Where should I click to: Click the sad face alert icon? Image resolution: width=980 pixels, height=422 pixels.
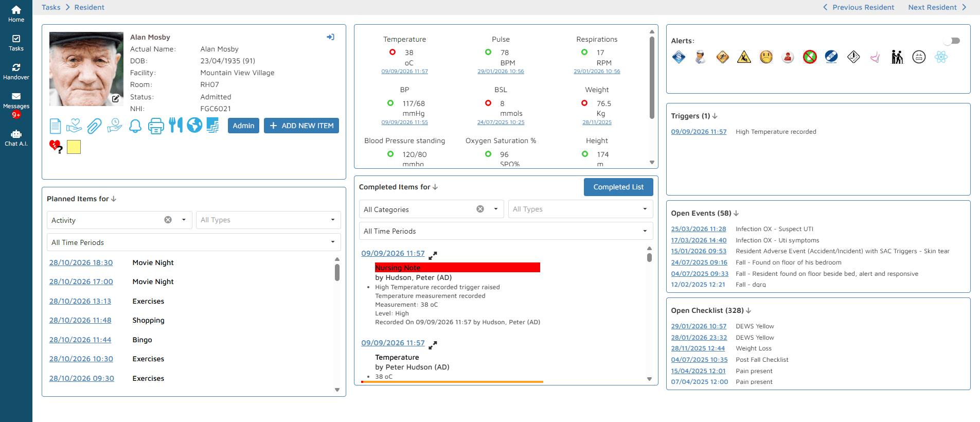pos(766,57)
